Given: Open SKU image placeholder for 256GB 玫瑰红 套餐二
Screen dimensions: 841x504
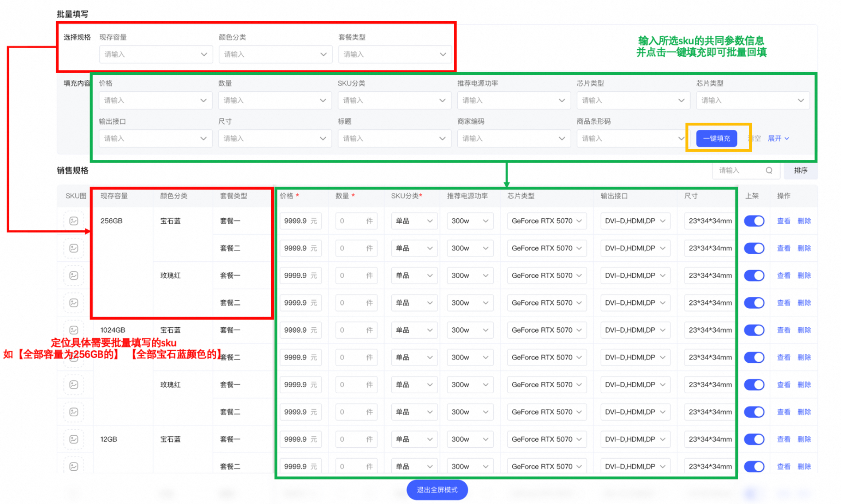Looking at the screenshot, I should [74, 303].
